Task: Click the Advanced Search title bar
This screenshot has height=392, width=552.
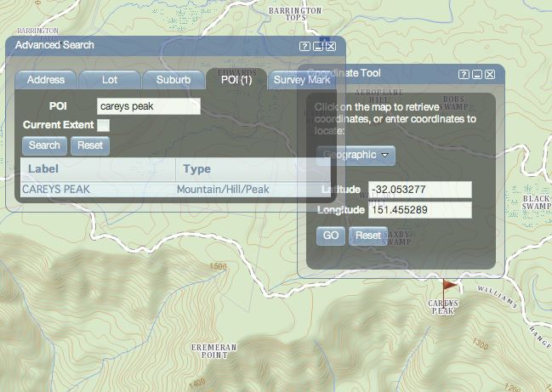Action: click(x=175, y=46)
